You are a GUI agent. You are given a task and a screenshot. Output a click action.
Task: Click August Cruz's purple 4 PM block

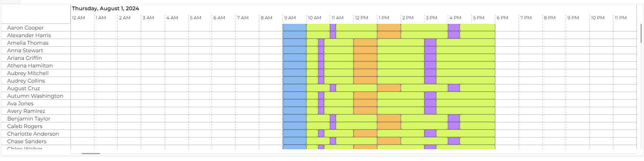[454, 88]
